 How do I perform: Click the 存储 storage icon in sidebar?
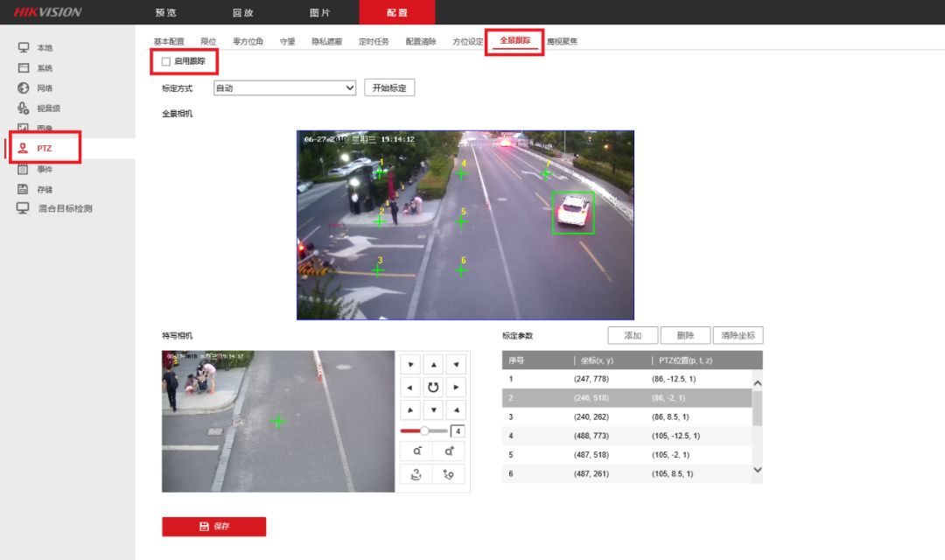(24, 189)
